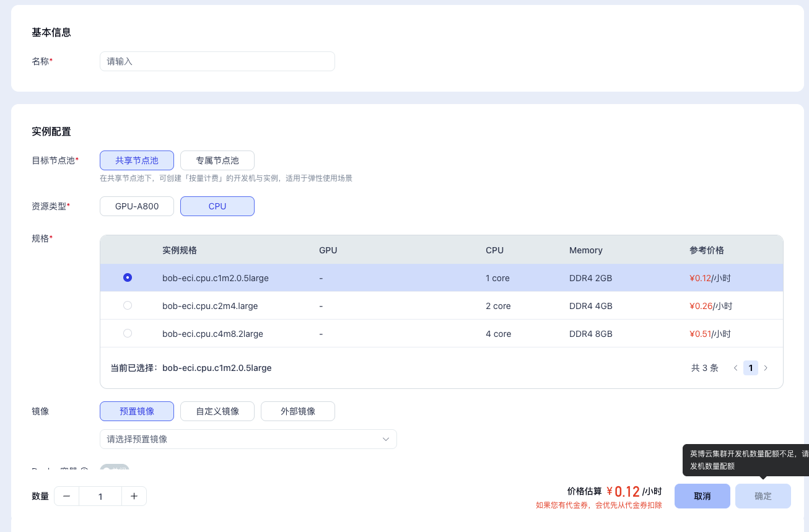
Task: Choose the 自定义镜像 image option
Action: pos(217,411)
